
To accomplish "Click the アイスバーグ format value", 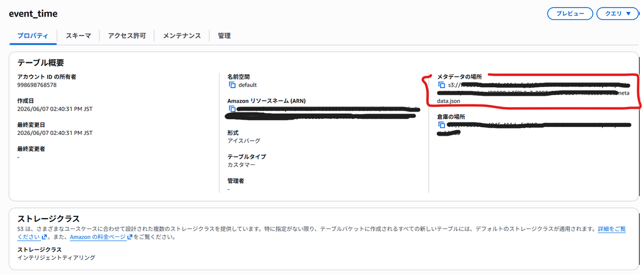I will [244, 141].
